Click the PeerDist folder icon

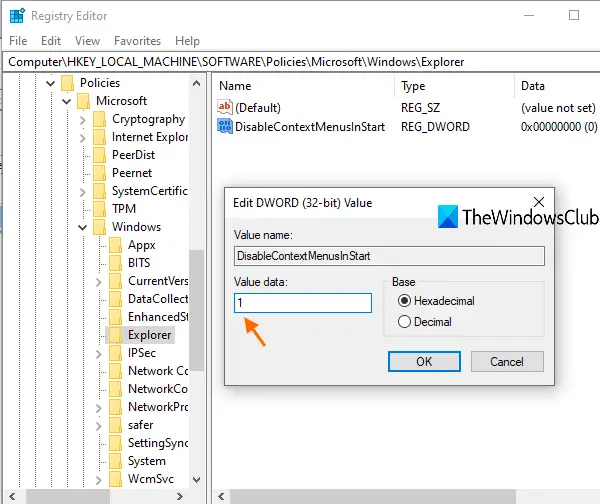[100, 155]
